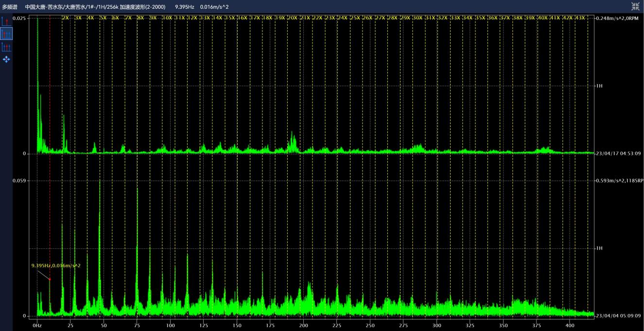Click the 50 tick on the frequency axis

(104, 325)
